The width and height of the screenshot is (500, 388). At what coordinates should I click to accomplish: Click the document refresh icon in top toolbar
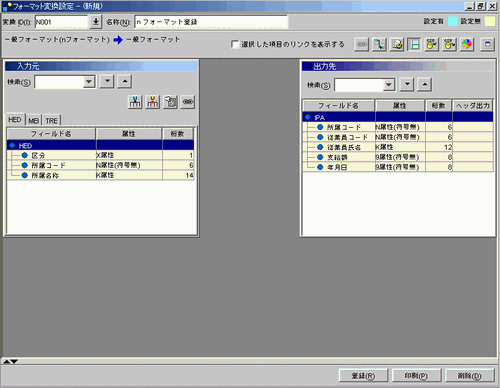click(397, 44)
